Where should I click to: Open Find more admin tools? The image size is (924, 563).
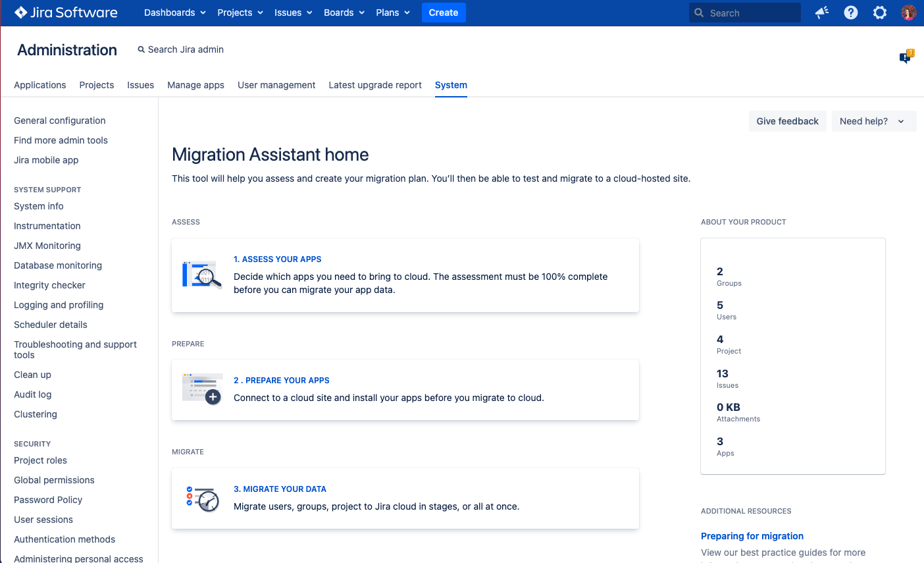click(61, 140)
